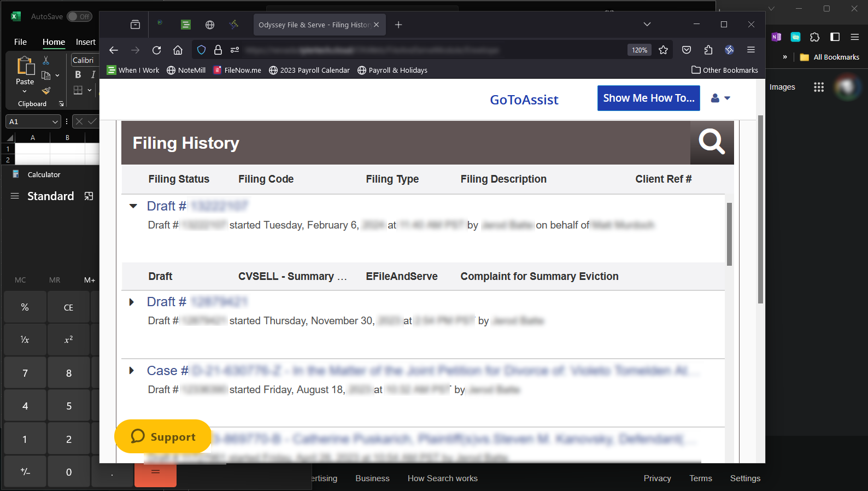Click the yellow Support chat button
Viewport: 868px width, 491px height.
tap(163, 436)
